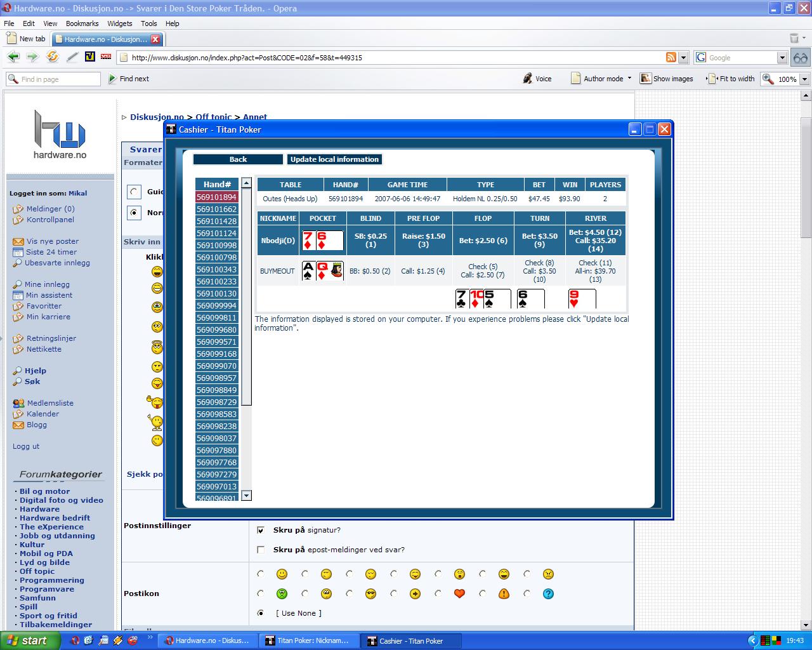Open the Bookmarks menu
This screenshot has width=812, height=650.
tap(82, 23)
